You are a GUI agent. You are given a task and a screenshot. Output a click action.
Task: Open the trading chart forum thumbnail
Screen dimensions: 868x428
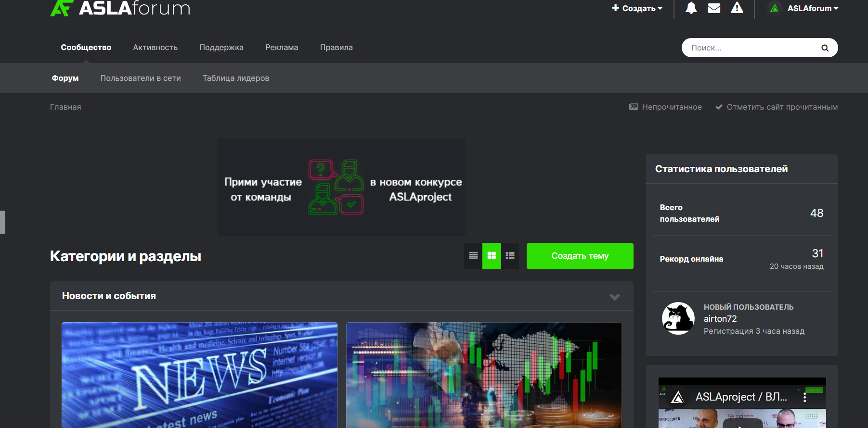click(484, 375)
